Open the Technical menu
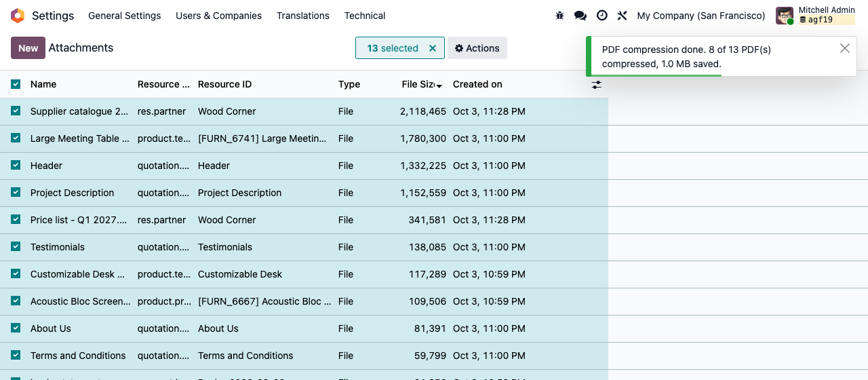Image resolution: width=868 pixels, height=380 pixels. 365,16
